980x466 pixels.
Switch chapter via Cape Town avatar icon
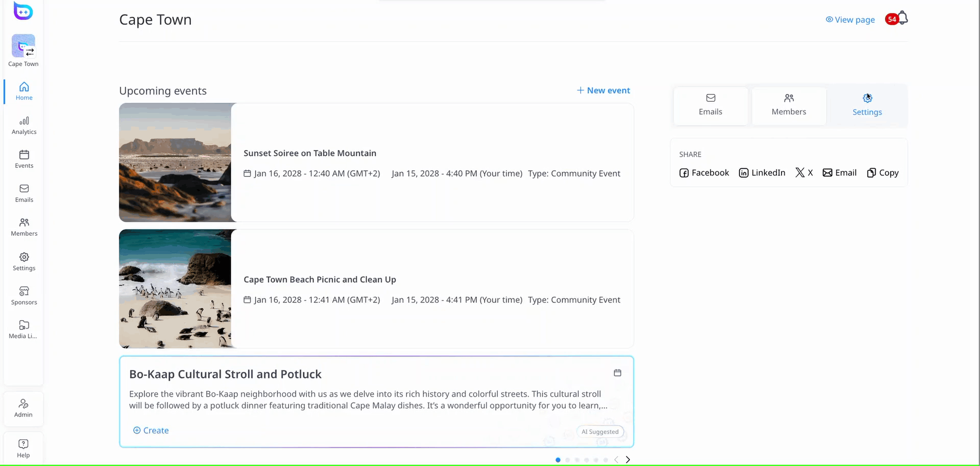[x=23, y=46]
